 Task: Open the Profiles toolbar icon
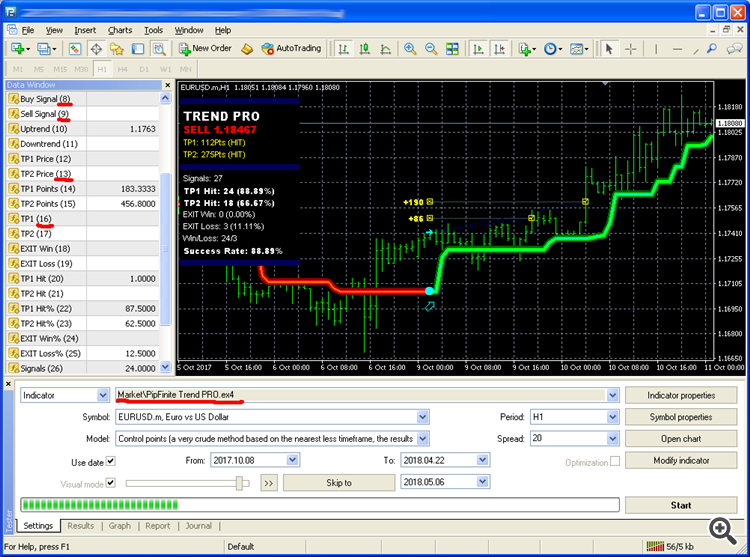click(x=46, y=49)
